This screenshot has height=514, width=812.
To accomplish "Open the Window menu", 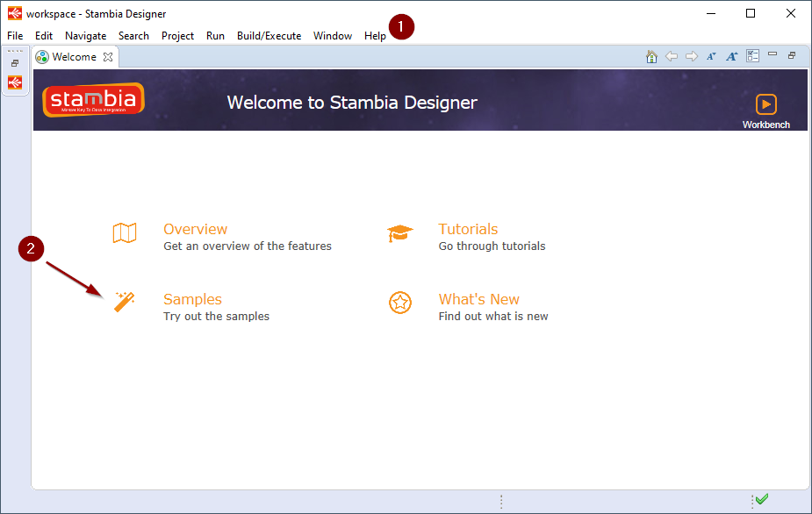I will pyautogui.click(x=333, y=36).
